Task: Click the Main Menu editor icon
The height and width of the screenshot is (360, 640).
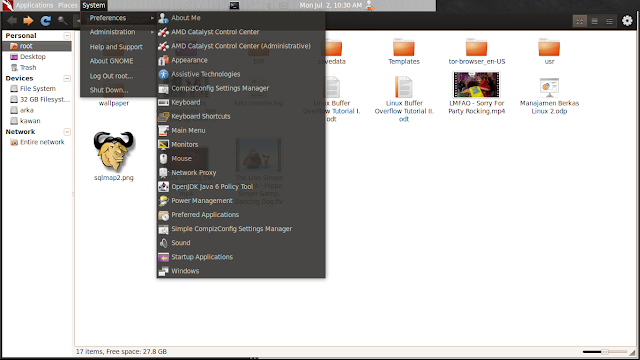Action: [x=163, y=131]
